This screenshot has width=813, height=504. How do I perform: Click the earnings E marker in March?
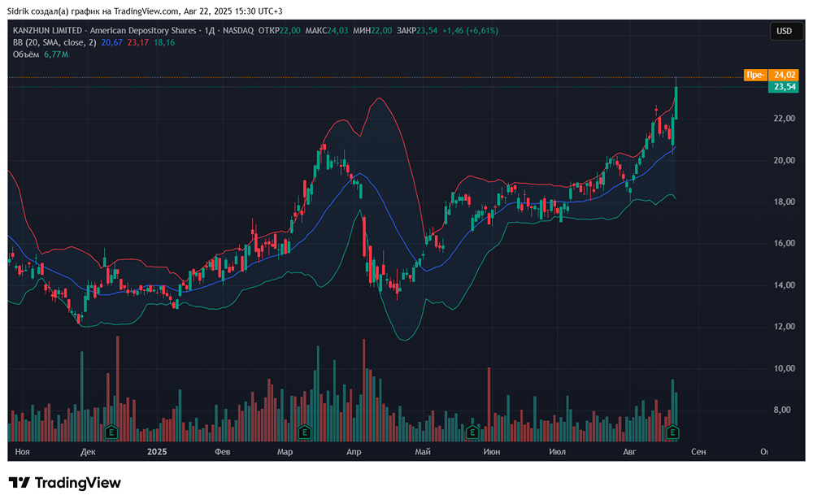point(305,432)
